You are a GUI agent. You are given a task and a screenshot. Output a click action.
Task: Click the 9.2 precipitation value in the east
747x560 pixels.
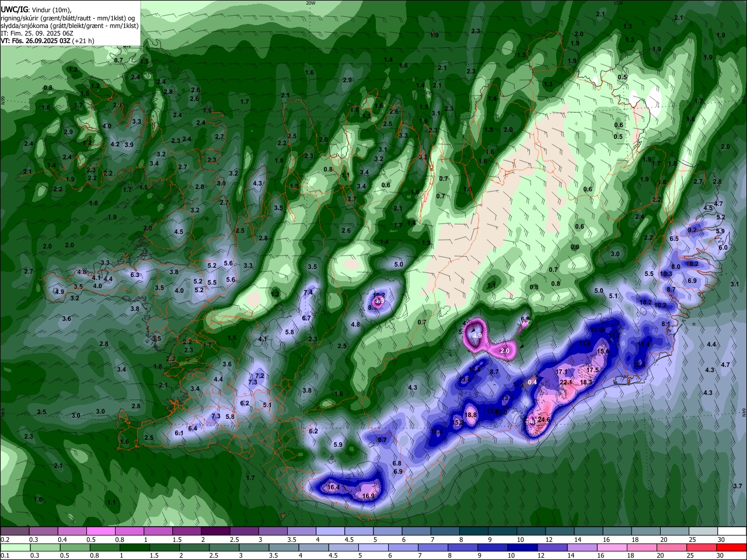(692, 230)
